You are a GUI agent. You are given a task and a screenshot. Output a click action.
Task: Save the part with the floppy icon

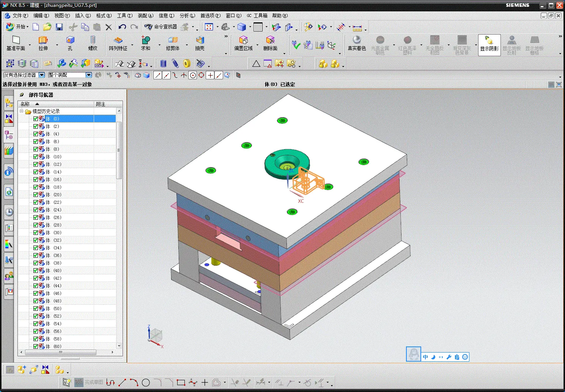pyautogui.click(x=59, y=27)
